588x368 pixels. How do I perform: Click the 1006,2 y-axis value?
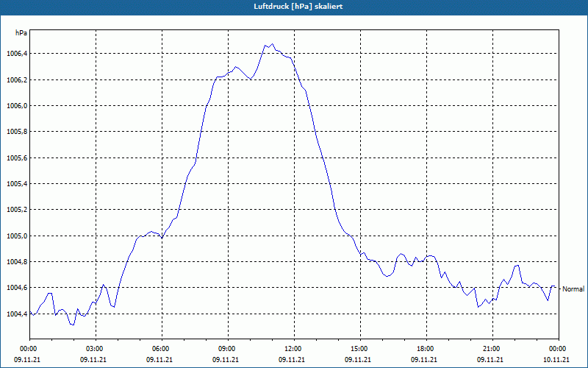[17, 80]
